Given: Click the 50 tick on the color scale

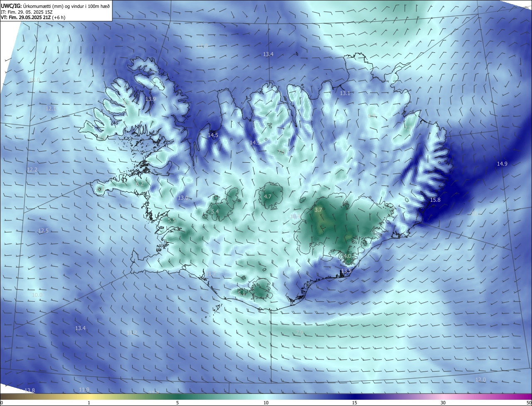Looking at the screenshot, I should point(528,403).
